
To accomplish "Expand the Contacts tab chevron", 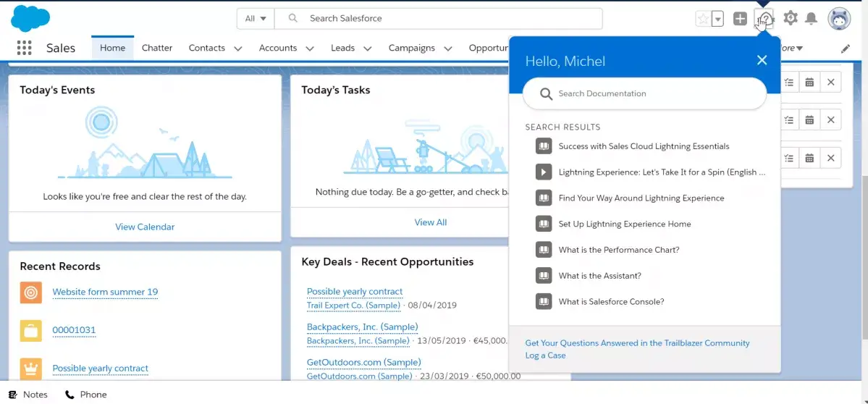I will [238, 49].
